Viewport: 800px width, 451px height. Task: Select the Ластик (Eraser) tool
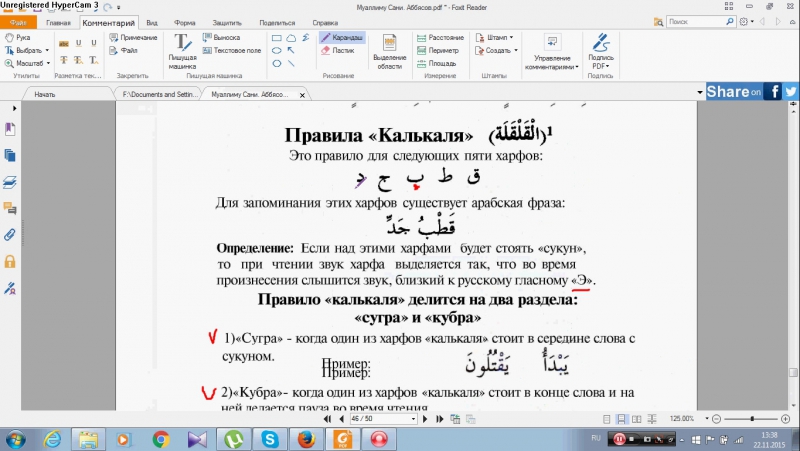click(338, 49)
